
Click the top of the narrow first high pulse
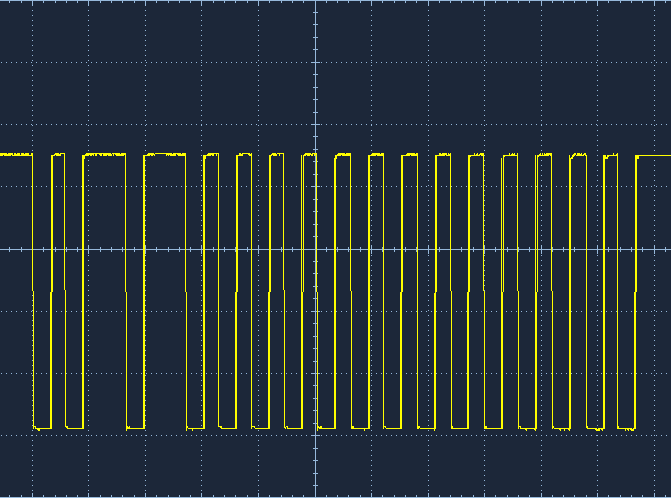(x=58, y=155)
